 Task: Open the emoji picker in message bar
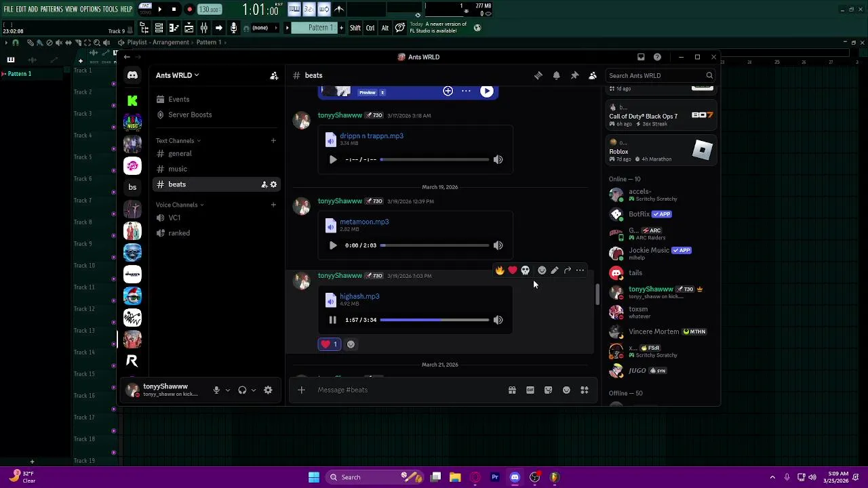pos(566,390)
